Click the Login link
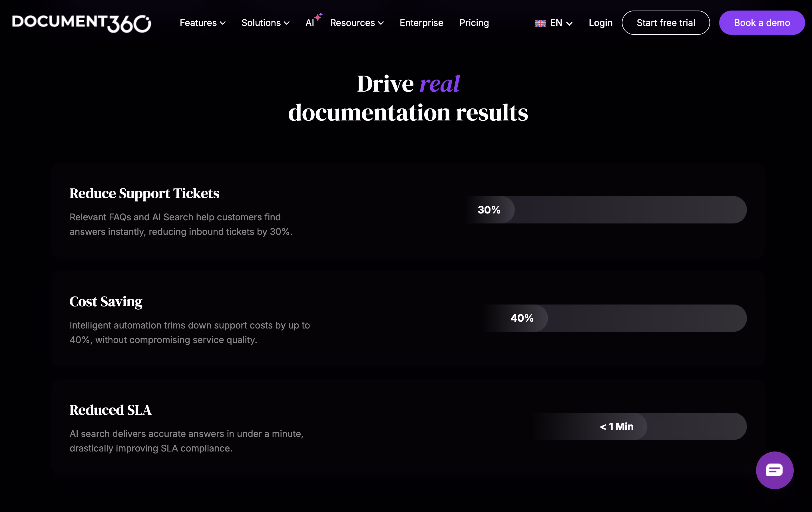The width and height of the screenshot is (812, 512). point(600,23)
